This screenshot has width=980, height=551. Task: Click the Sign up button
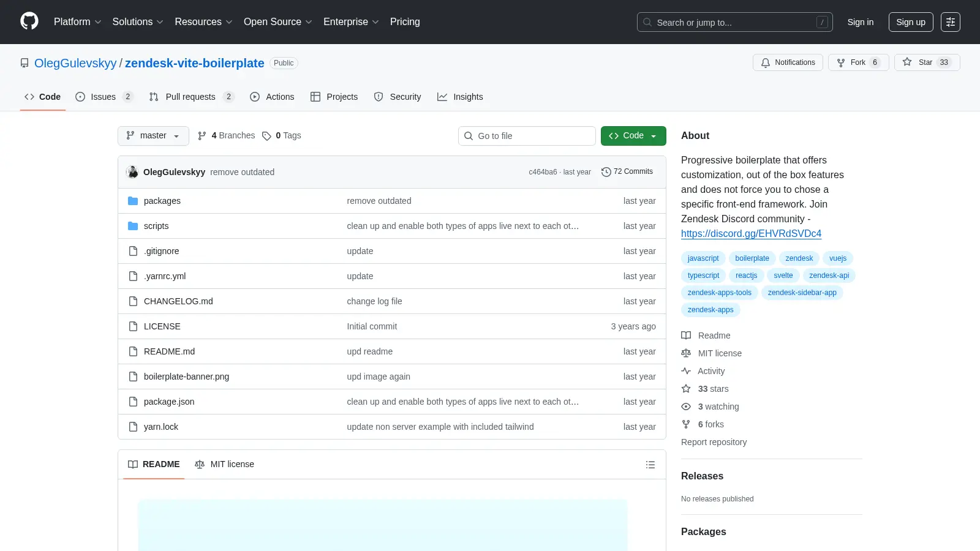pos(911,22)
